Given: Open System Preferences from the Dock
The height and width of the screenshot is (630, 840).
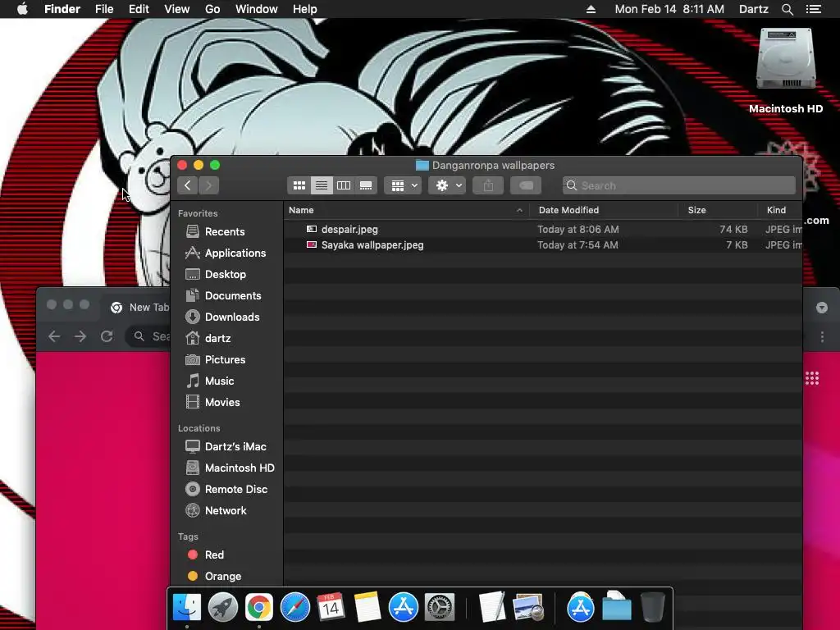Looking at the screenshot, I should [x=440, y=608].
